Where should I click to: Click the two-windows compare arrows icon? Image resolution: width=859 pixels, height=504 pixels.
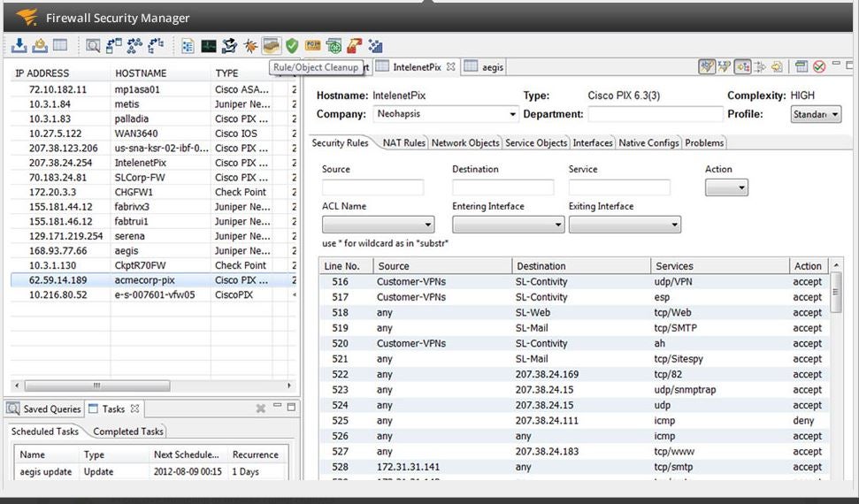click(113, 45)
